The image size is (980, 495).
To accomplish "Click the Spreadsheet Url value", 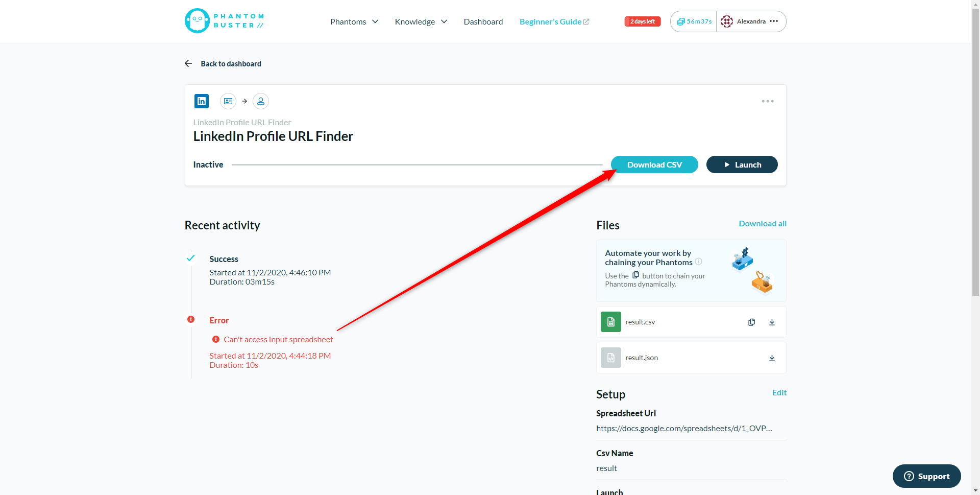I will [684, 428].
